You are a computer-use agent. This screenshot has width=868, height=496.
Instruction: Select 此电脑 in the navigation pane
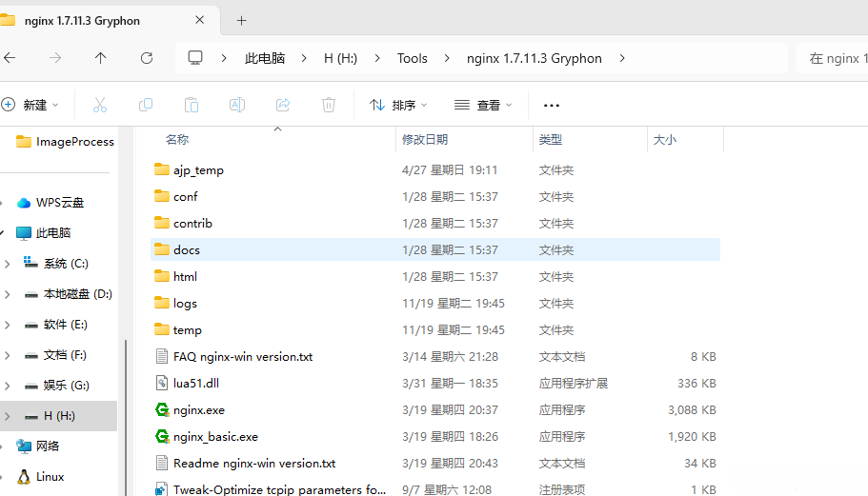[44, 233]
